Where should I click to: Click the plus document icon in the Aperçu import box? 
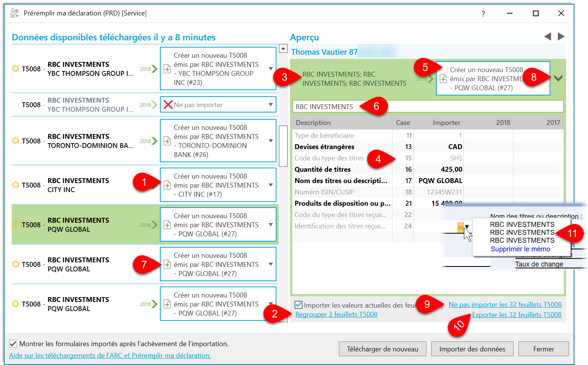click(x=444, y=79)
